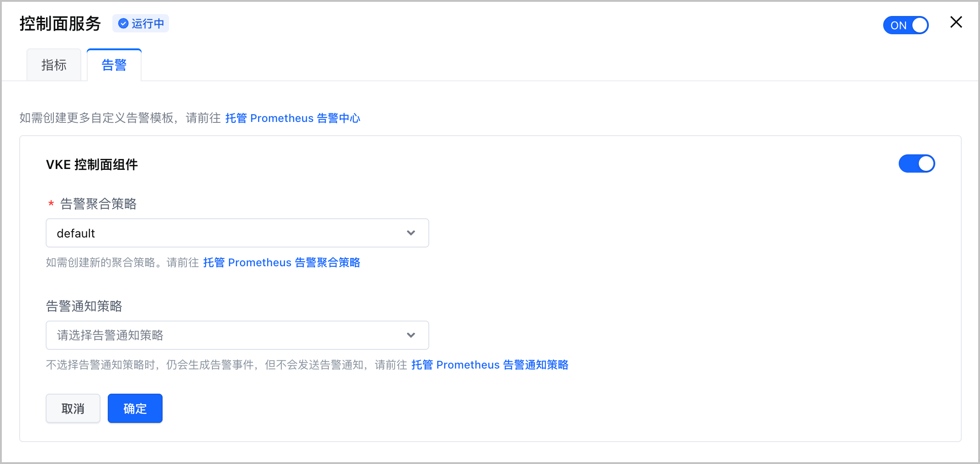Click the 运行中 status badge
The height and width of the screenshot is (464, 980).
coord(141,23)
